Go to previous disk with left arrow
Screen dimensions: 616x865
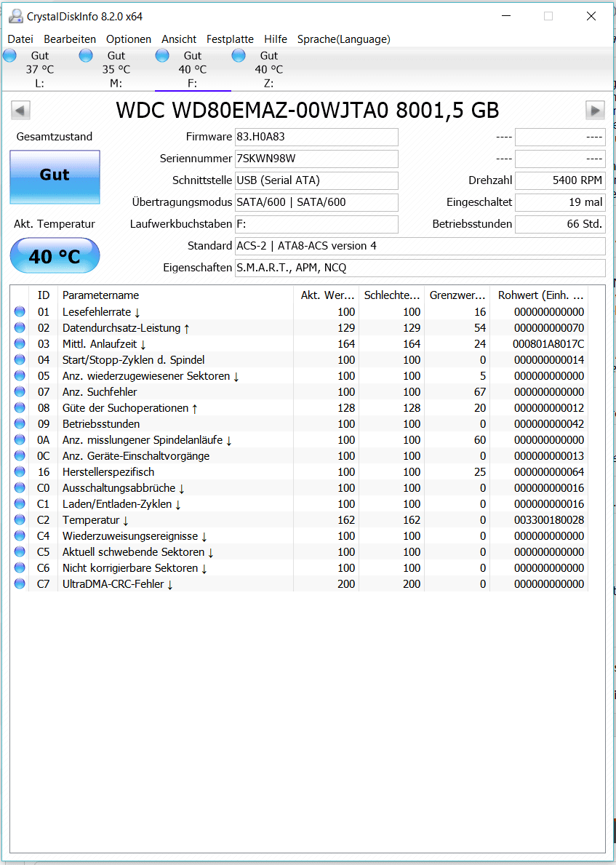(x=20, y=111)
